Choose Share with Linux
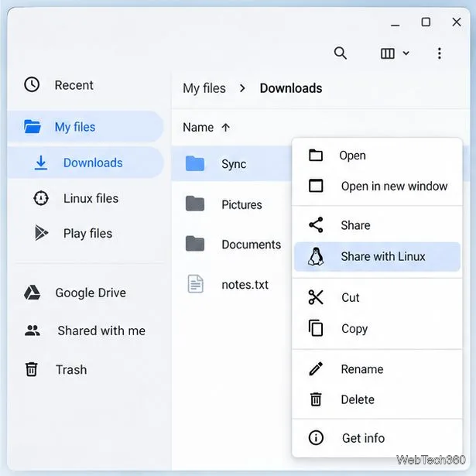The width and height of the screenshot is (476, 476). [377, 256]
